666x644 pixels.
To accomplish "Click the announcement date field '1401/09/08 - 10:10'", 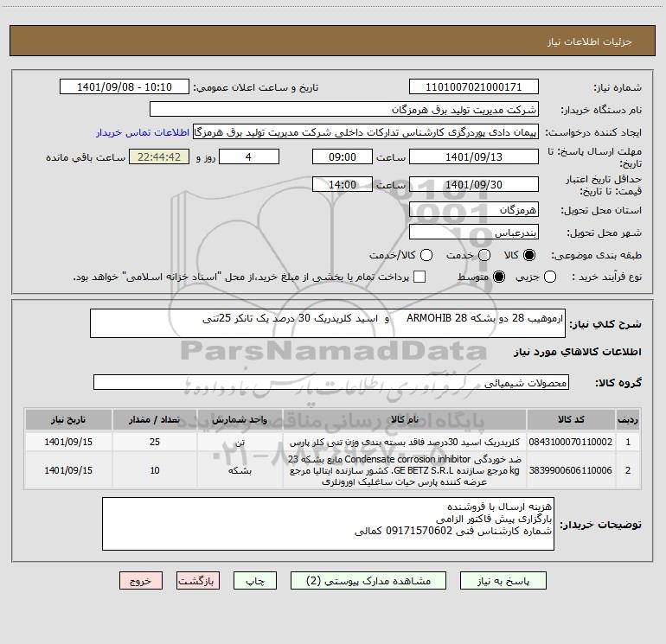I will (125, 87).
